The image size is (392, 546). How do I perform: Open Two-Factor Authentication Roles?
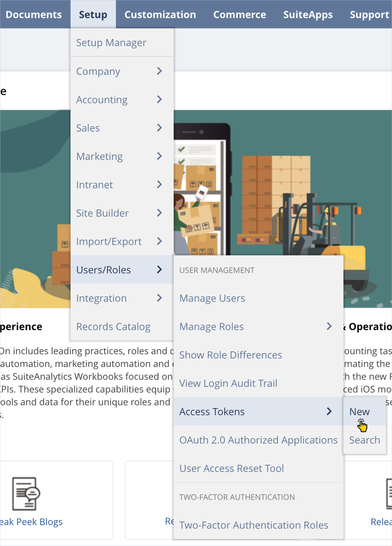coord(253,525)
